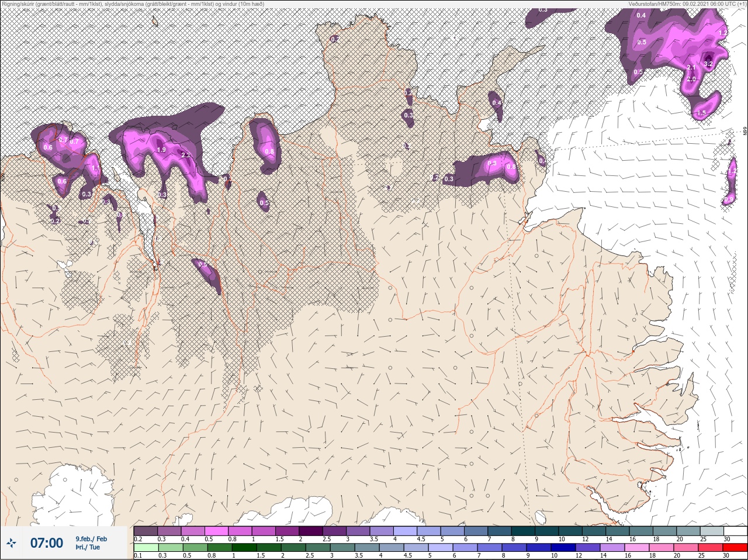Click the 2.1 precipitation value on the map
The height and width of the screenshot is (560, 748).
pos(690,68)
